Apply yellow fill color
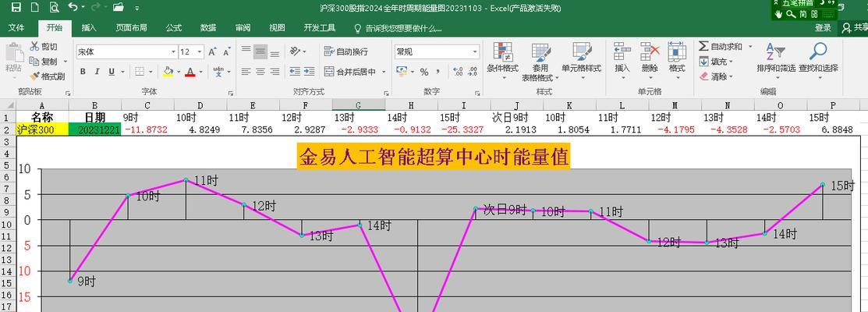The width and height of the screenshot is (868, 312). [168, 71]
